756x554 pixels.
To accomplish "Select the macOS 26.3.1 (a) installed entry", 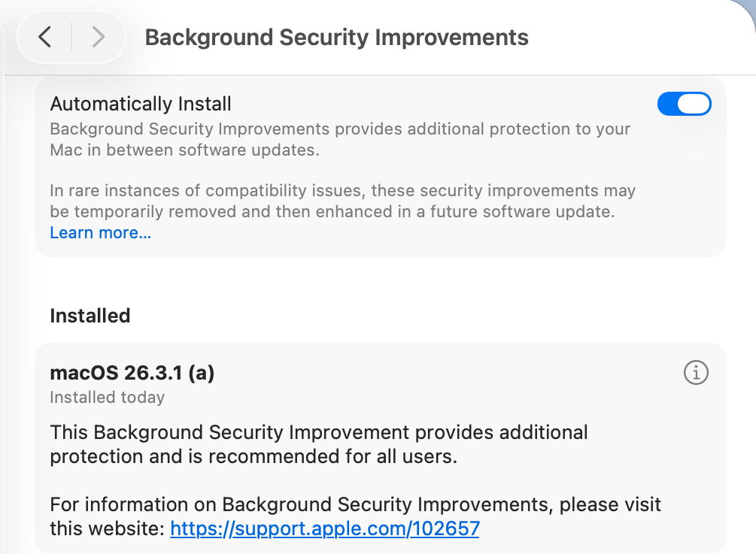I will click(x=132, y=372).
